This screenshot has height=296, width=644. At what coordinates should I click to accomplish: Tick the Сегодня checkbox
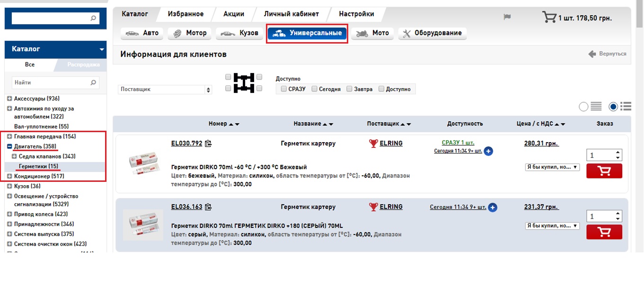[x=314, y=89]
